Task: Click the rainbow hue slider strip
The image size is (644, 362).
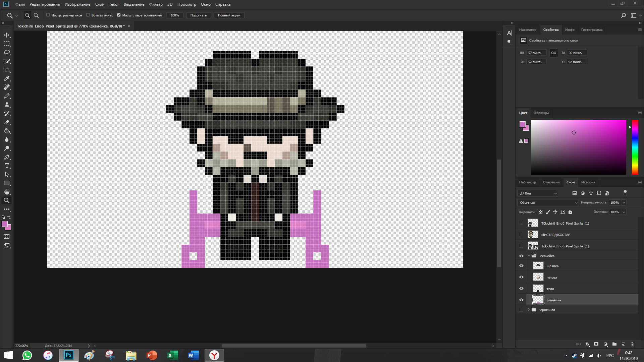Action: coord(635,147)
